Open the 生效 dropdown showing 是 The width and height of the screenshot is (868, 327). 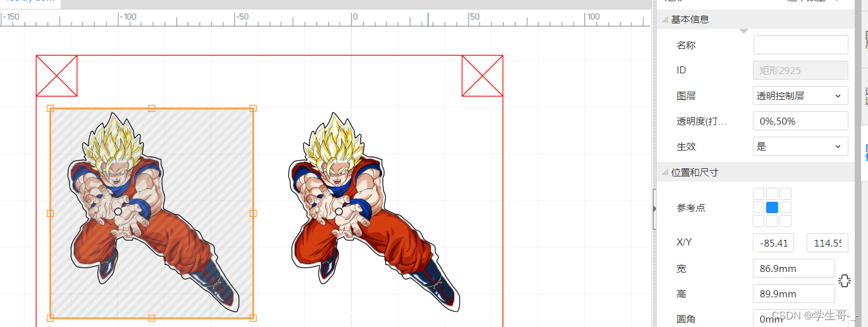(x=800, y=146)
